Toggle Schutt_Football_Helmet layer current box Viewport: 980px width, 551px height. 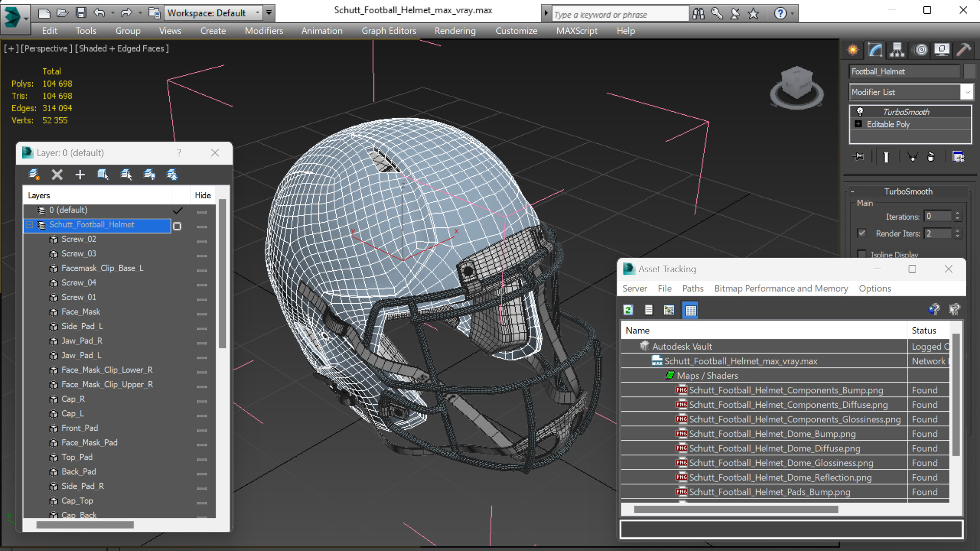178,226
